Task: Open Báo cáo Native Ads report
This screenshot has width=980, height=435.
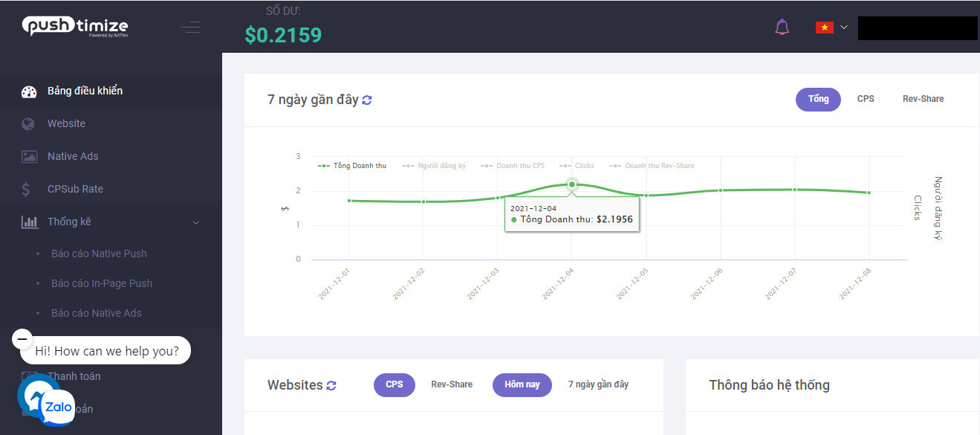Action: 96,313
